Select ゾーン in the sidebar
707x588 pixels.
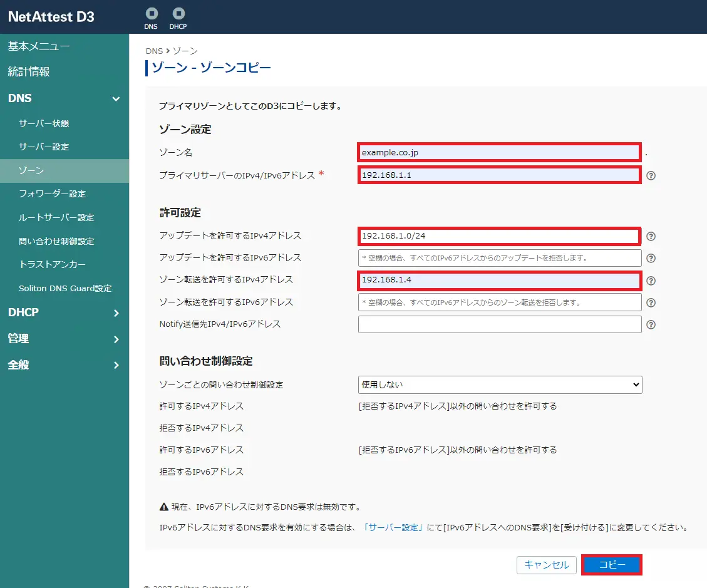[x=65, y=170]
